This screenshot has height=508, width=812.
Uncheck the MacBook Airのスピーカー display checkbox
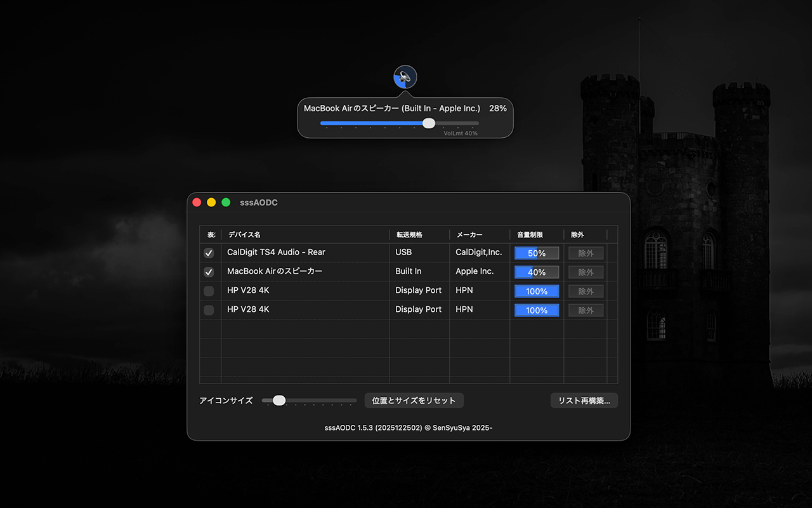(x=209, y=272)
